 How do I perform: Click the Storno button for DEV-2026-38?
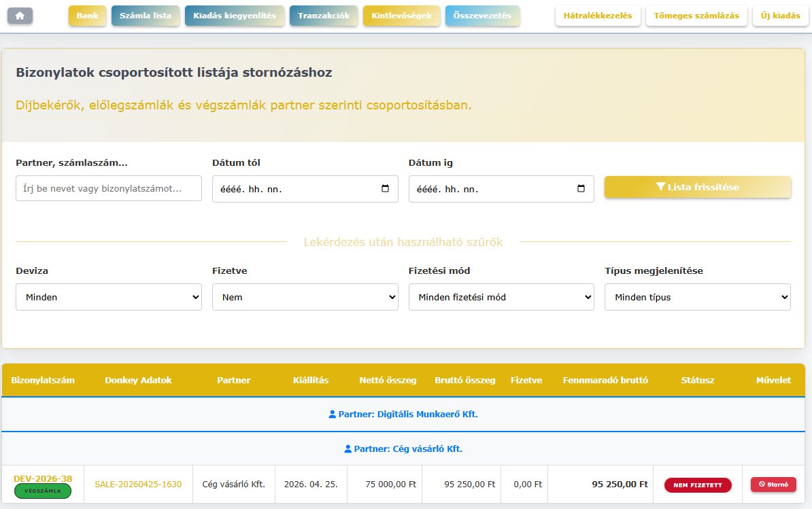pos(773,485)
